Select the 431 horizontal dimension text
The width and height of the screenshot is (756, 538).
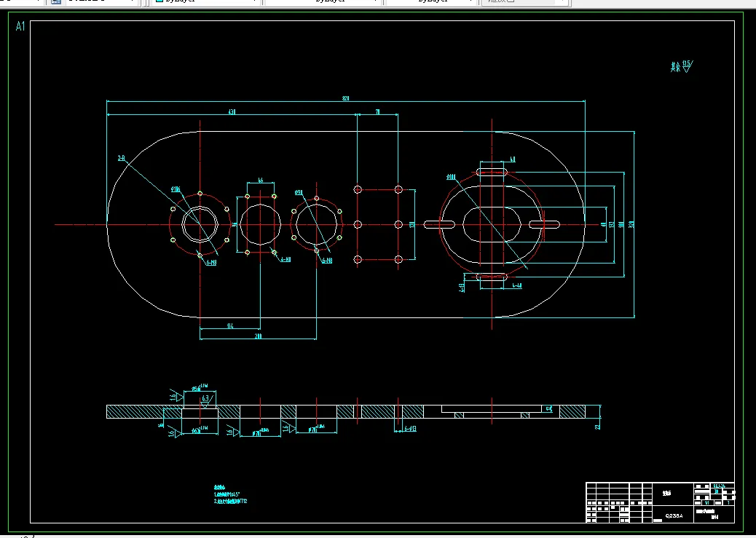coord(232,112)
